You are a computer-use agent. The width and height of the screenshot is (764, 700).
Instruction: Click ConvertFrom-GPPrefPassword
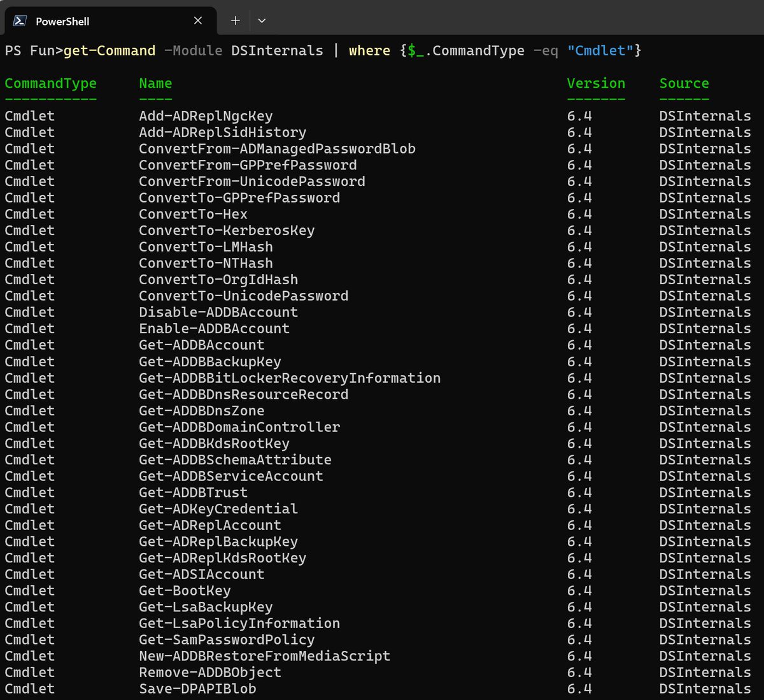(x=248, y=165)
